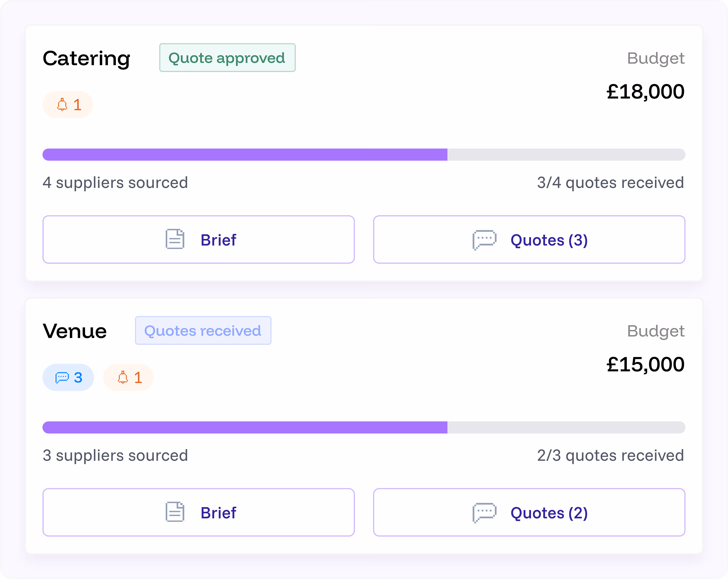The height and width of the screenshot is (579, 728).
Task: Click the £15,000 budget amount
Action: 646,364
